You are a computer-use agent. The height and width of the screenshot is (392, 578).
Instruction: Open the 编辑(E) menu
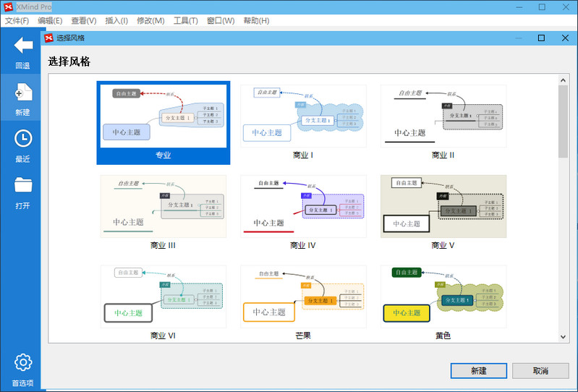pyautogui.click(x=50, y=21)
